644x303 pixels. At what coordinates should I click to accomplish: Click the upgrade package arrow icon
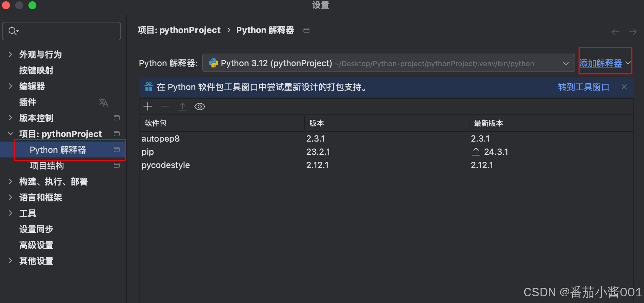182,106
